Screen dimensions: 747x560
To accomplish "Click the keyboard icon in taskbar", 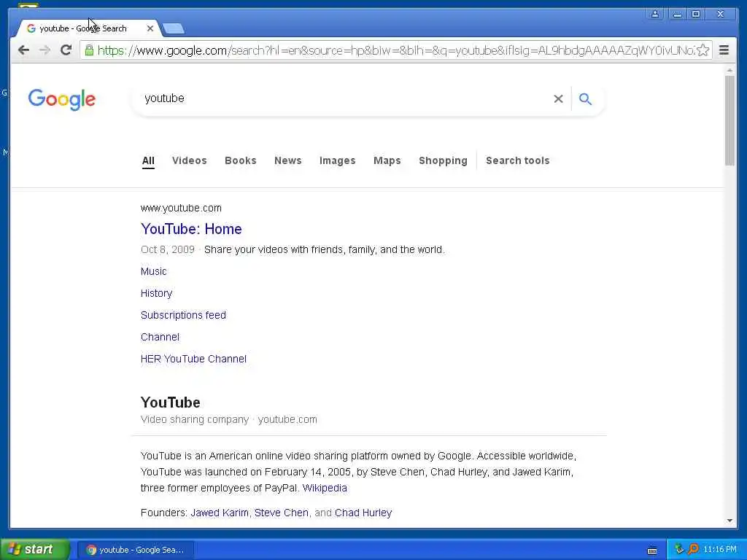I will pyautogui.click(x=652, y=551).
